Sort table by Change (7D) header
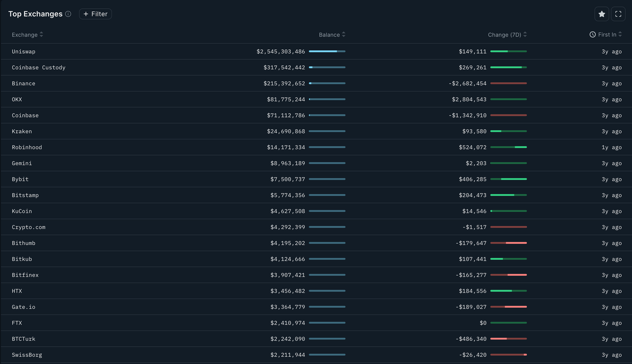The height and width of the screenshot is (364, 632). click(504, 35)
